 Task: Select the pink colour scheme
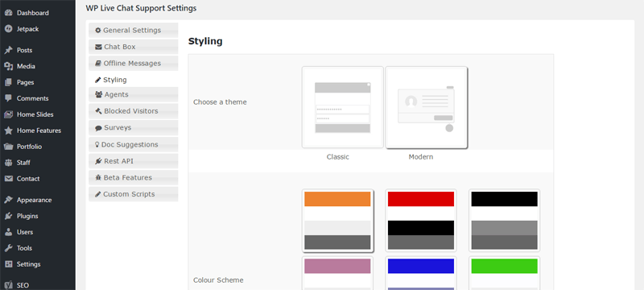point(337,273)
